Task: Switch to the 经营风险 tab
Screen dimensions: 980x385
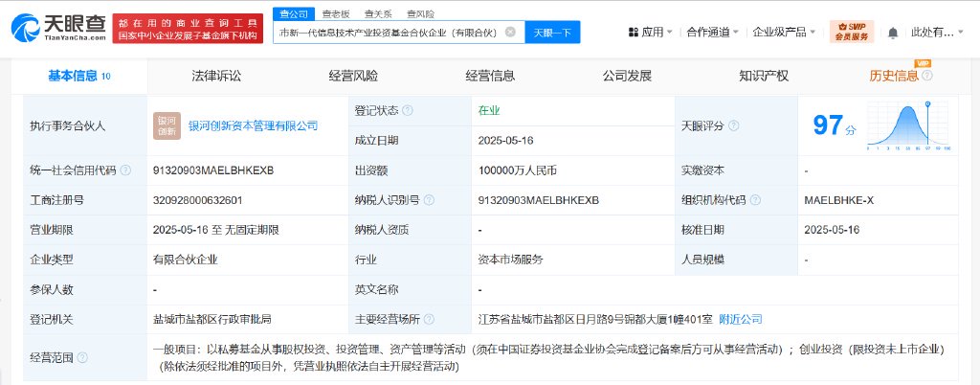Action: [353, 76]
